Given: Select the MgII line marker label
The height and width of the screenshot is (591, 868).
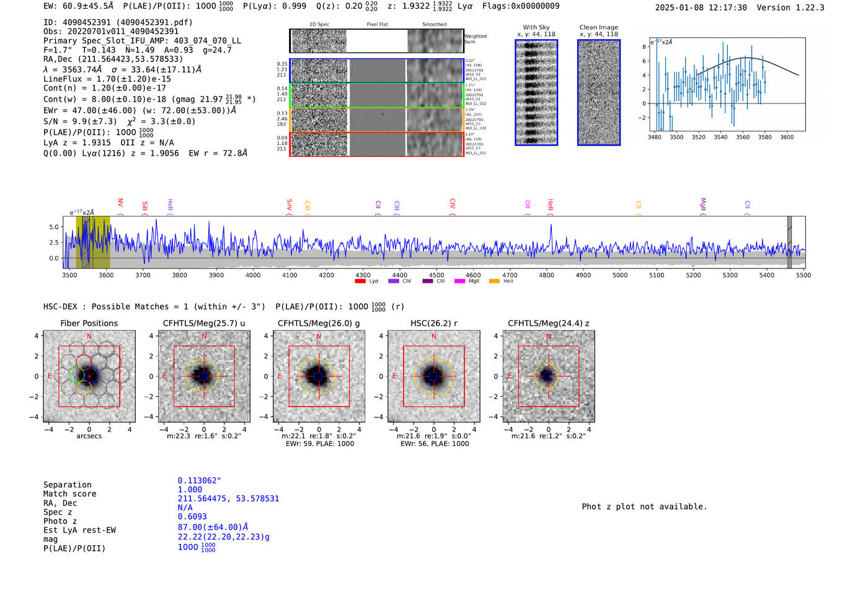Looking at the screenshot, I should click(x=703, y=207).
